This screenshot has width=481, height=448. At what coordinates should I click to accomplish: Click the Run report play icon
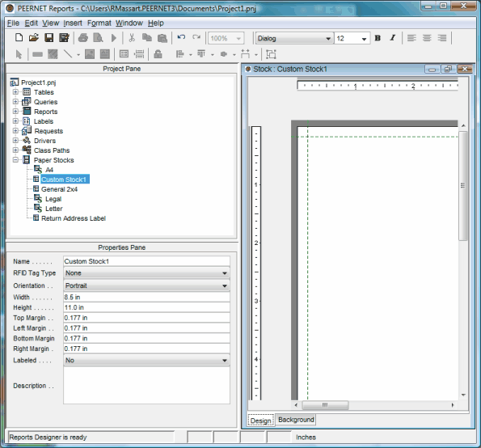(x=114, y=38)
